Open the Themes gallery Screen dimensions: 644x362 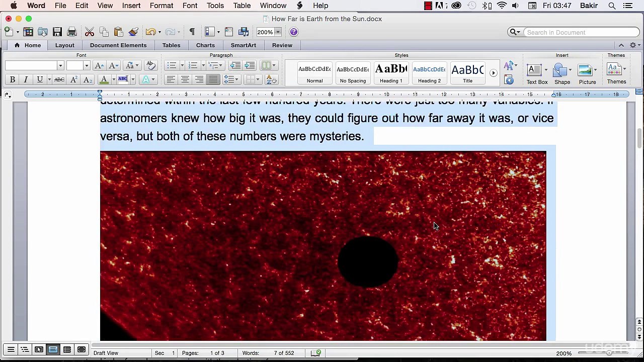pyautogui.click(x=616, y=73)
